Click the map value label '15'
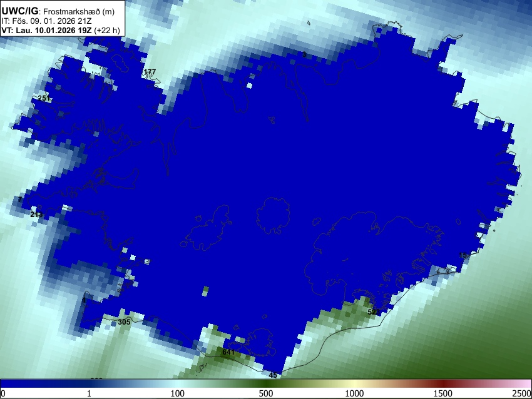This screenshot has height=399, width=532. tap(463, 256)
